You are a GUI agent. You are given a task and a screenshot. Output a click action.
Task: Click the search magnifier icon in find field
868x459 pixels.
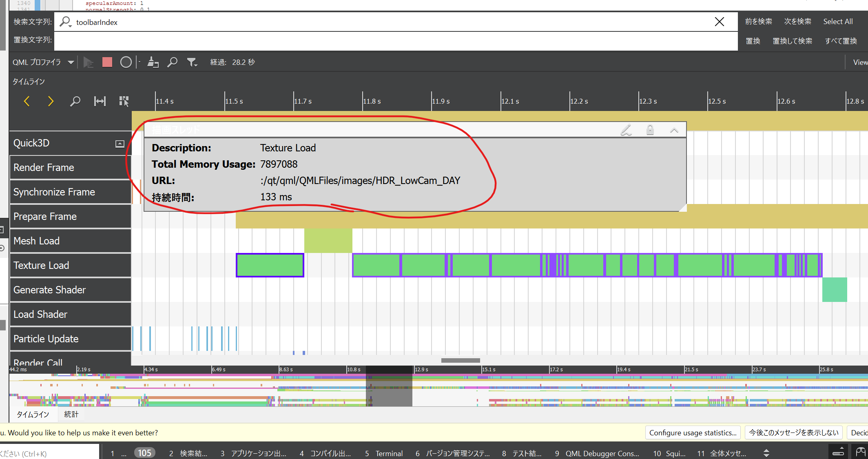coord(65,22)
